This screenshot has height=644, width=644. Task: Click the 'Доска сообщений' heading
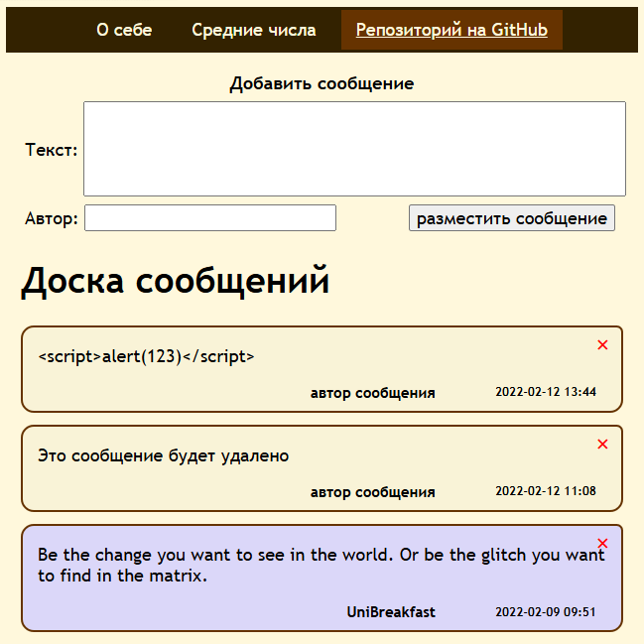[x=176, y=281]
